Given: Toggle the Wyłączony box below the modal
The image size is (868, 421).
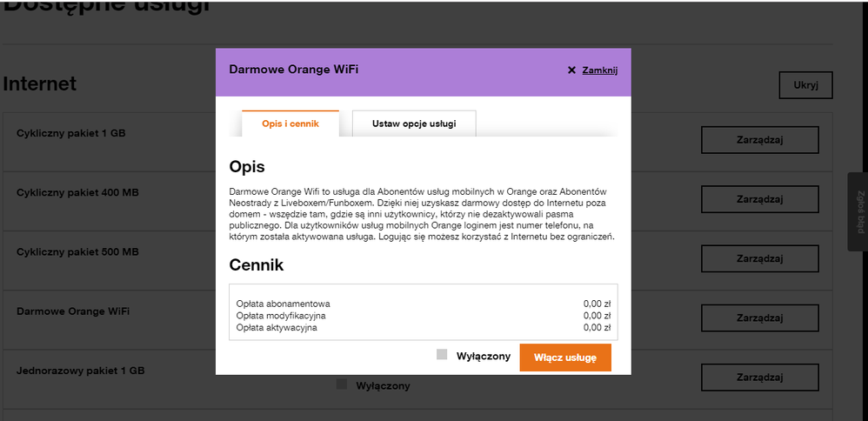Looking at the screenshot, I should [342, 384].
